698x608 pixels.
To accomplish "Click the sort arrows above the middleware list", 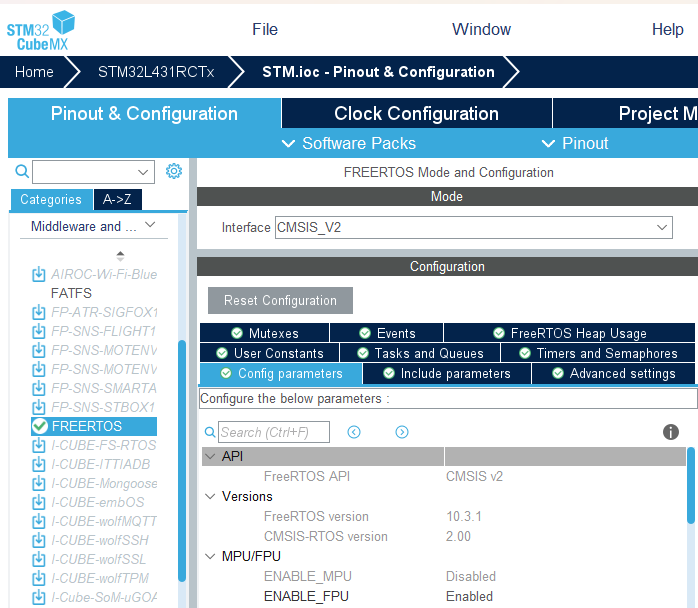I will pyautogui.click(x=120, y=256).
